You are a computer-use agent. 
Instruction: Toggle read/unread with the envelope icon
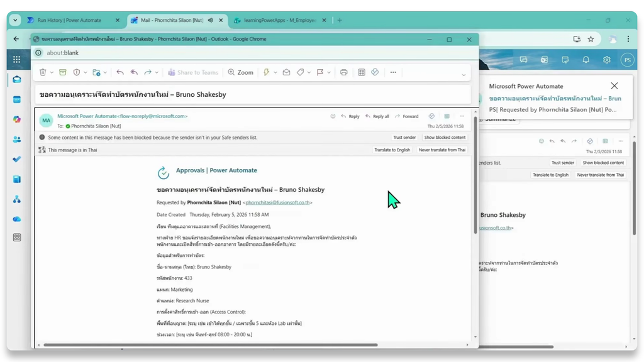pyautogui.click(x=286, y=72)
